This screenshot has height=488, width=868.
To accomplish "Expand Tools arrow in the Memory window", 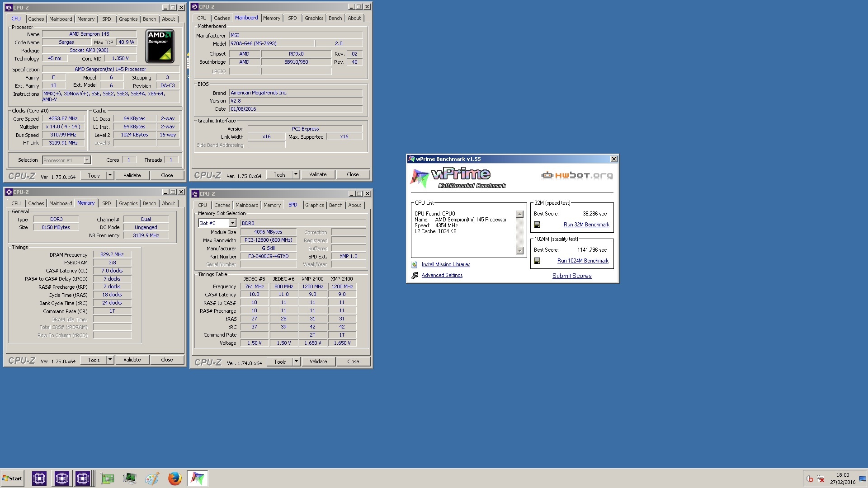I will 110,360.
